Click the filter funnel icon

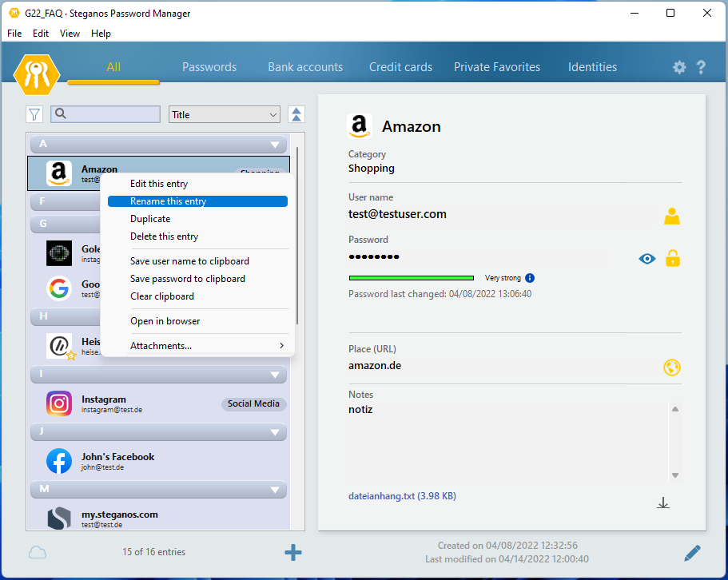click(34, 114)
